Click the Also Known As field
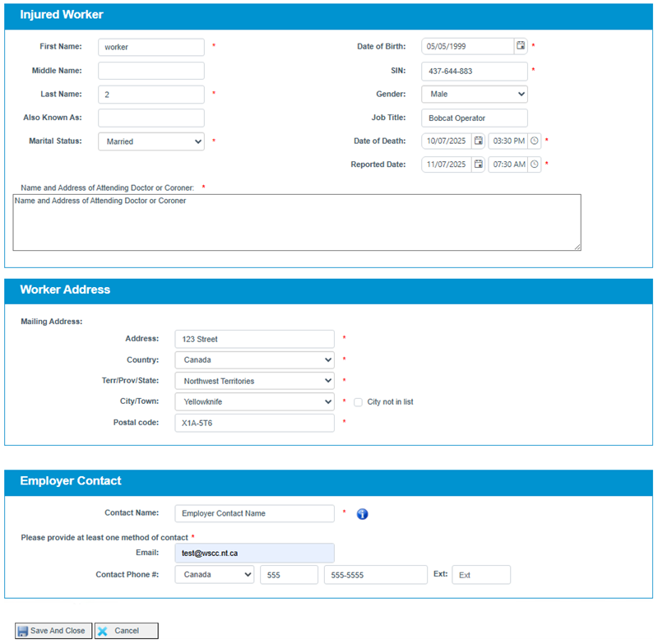Screen dimensions: 658x644 (151, 118)
